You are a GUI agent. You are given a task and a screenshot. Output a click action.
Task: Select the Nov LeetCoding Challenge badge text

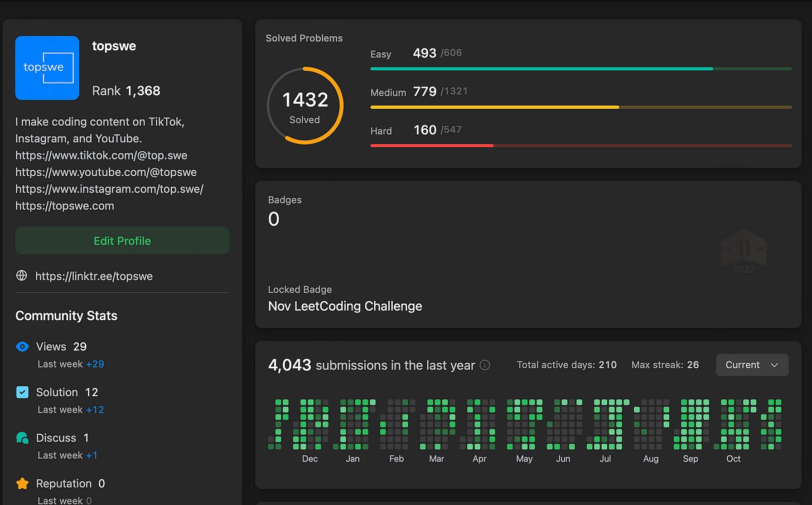(x=345, y=306)
